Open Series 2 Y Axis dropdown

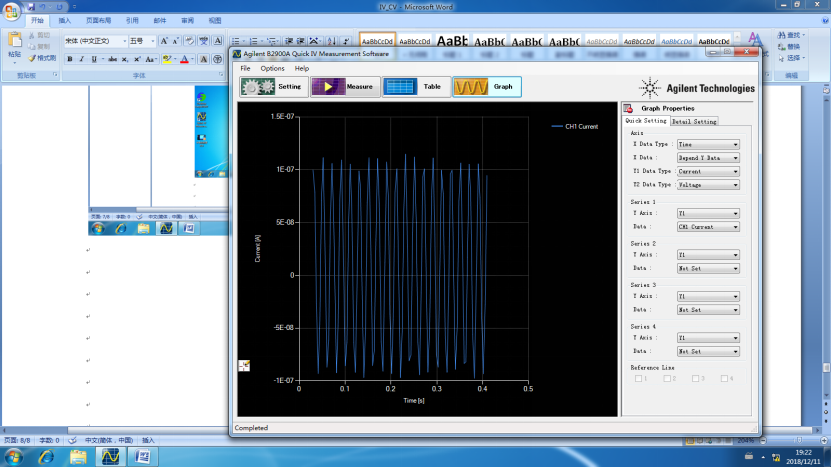[708, 255]
